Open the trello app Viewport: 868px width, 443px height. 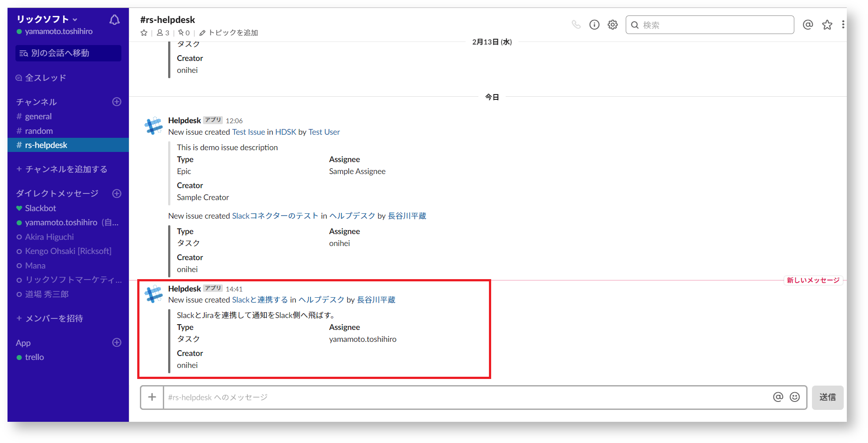point(34,357)
